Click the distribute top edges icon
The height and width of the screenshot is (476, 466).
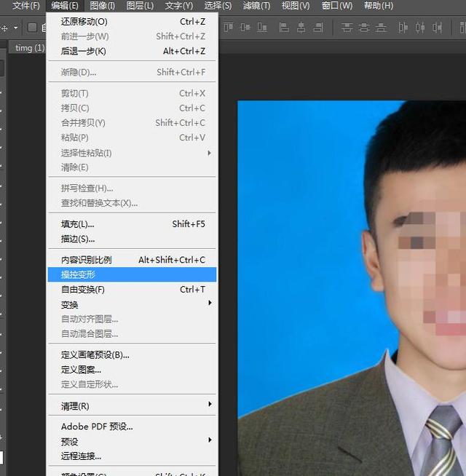[347, 28]
